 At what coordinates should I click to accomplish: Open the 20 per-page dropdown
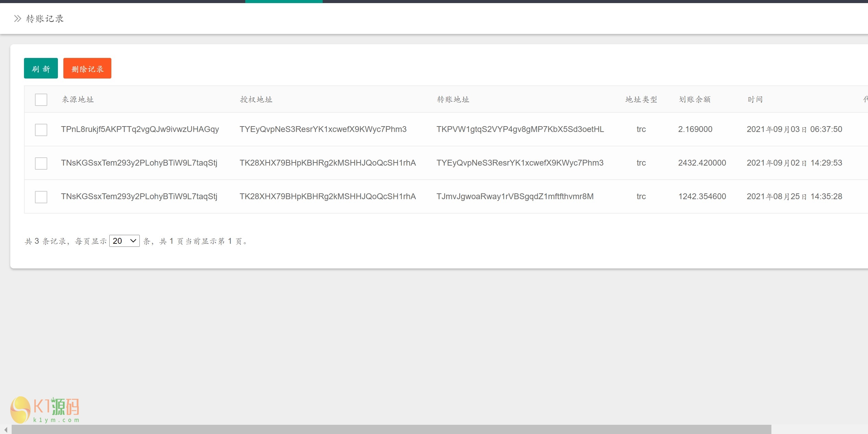click(124, 241)
